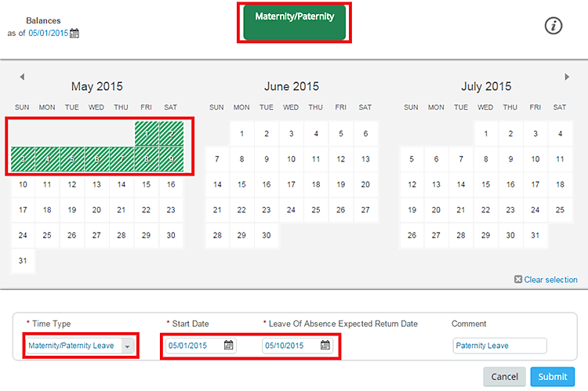The image size is (588, 391).
Task: Open the Expected Return Date calendar icon
Action: pyautogui.click(x=325, y=346)
